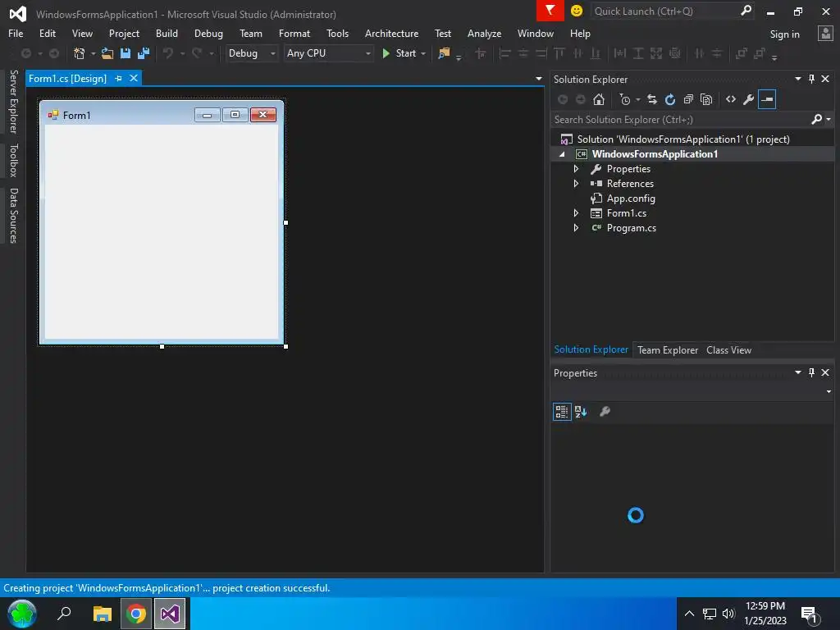Toggle Categorized view in Properties panel
The width and height of the screenshot is (840, 630).
tap(562, 412)
